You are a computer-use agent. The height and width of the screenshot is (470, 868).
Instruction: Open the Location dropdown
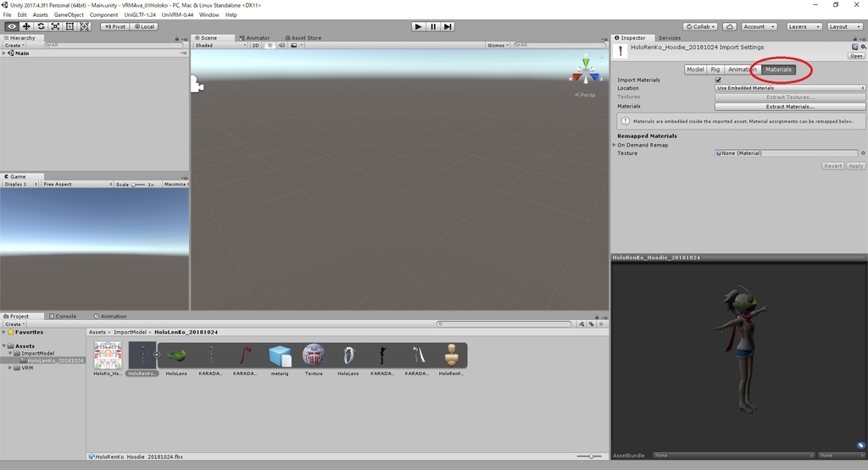click(790, 88)
